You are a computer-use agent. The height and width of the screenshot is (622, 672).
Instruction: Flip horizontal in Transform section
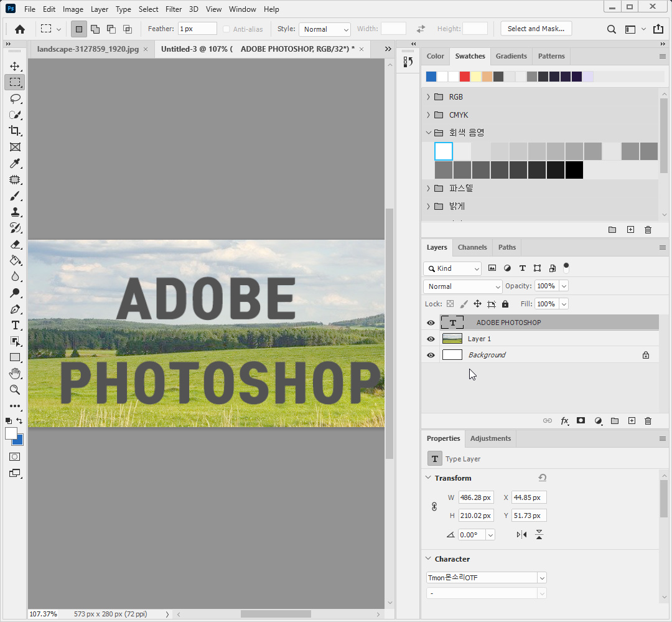tap(521, 534)
